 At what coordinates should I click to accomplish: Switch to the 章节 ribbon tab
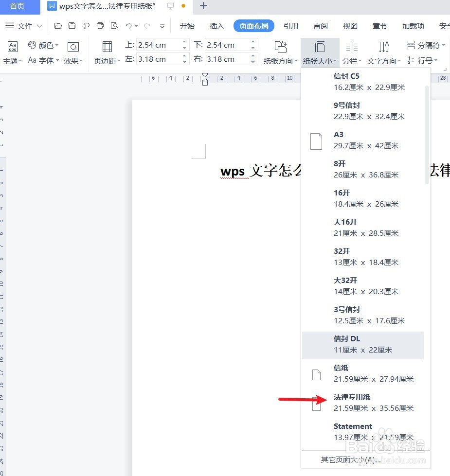pos(380,26)
